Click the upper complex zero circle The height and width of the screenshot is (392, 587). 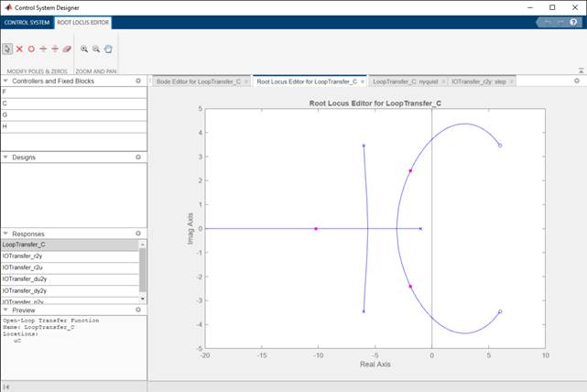tap(500, 146)
